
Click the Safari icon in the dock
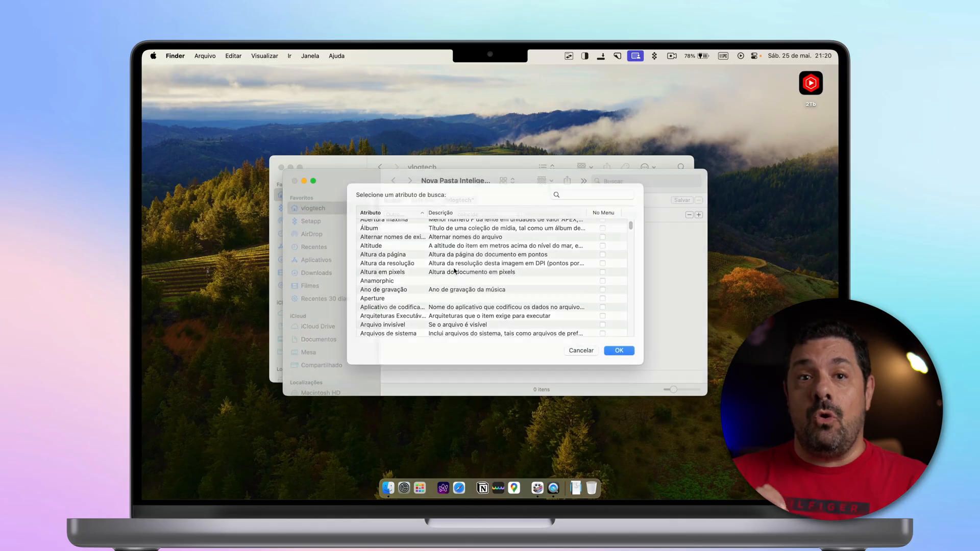click(459, 488)
